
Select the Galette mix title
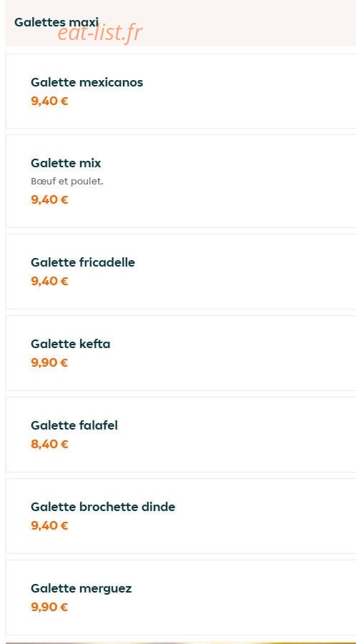(66, 163)
